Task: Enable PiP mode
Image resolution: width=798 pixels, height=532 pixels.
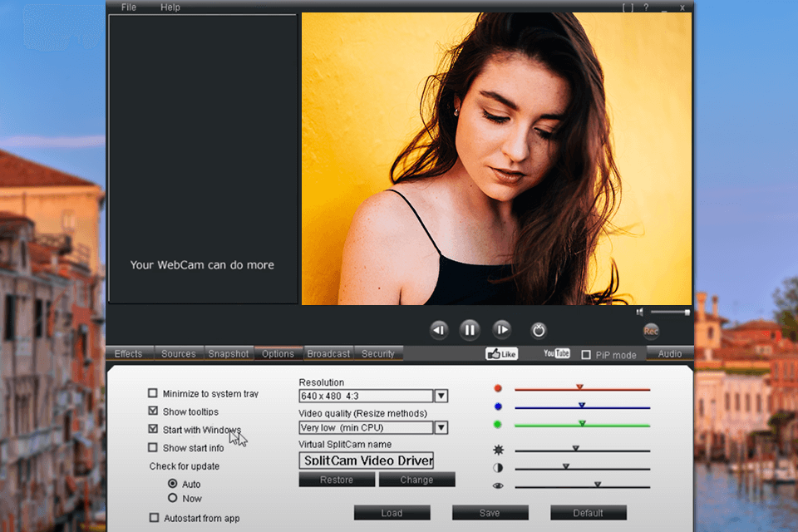Action: coord(587,354)
